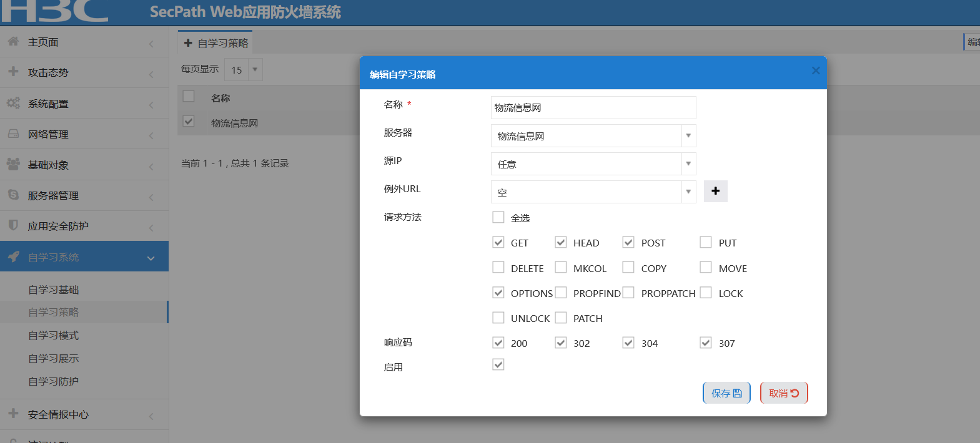
Task: Close the 编辑自学习策略 dialog
Action: tap(815, 71)
